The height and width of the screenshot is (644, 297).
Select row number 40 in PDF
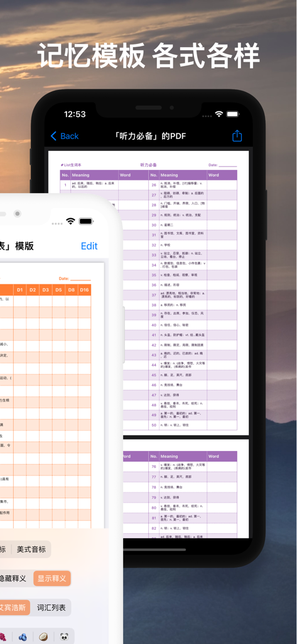(154, 325)
